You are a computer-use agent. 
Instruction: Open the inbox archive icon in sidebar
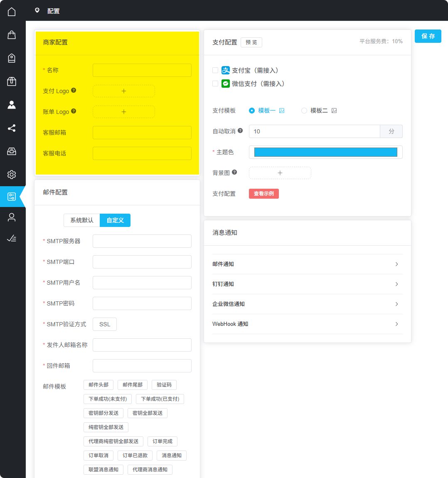[12, 151]
